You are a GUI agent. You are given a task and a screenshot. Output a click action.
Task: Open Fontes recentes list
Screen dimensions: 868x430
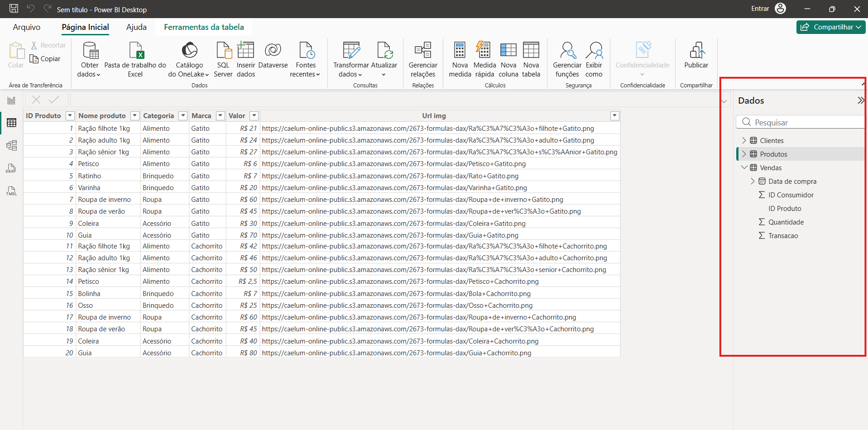(x=306, y=60)
